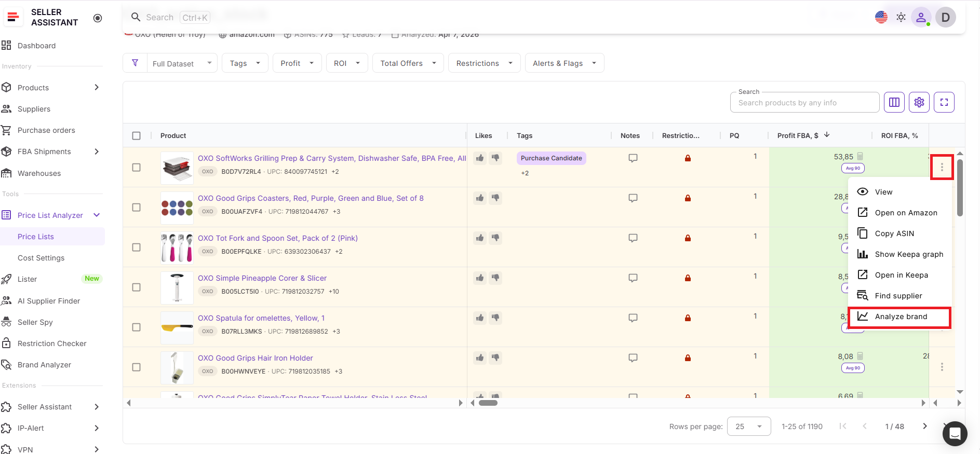Check the OXO Good Grips Hair Iron Holder row

click(x=137, y=367)
